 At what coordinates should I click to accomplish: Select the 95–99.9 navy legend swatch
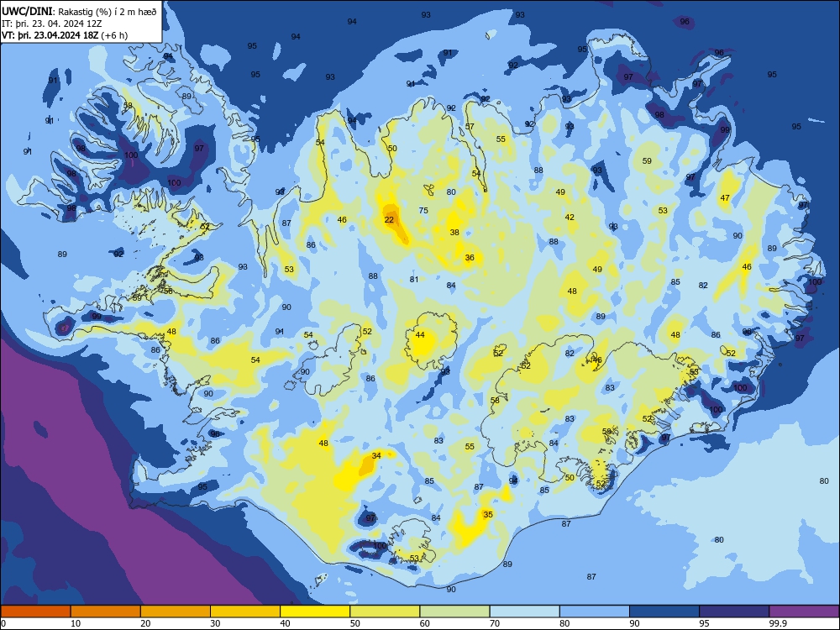(734, 612)
